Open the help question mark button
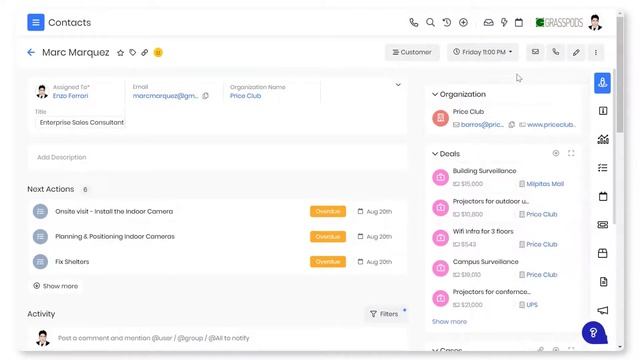 pos(594,333)
